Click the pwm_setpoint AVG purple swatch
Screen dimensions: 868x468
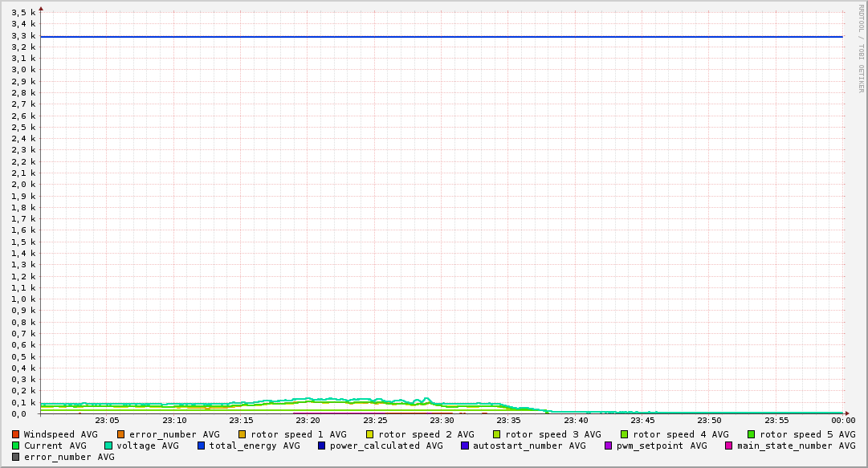[x=608, y=446]
